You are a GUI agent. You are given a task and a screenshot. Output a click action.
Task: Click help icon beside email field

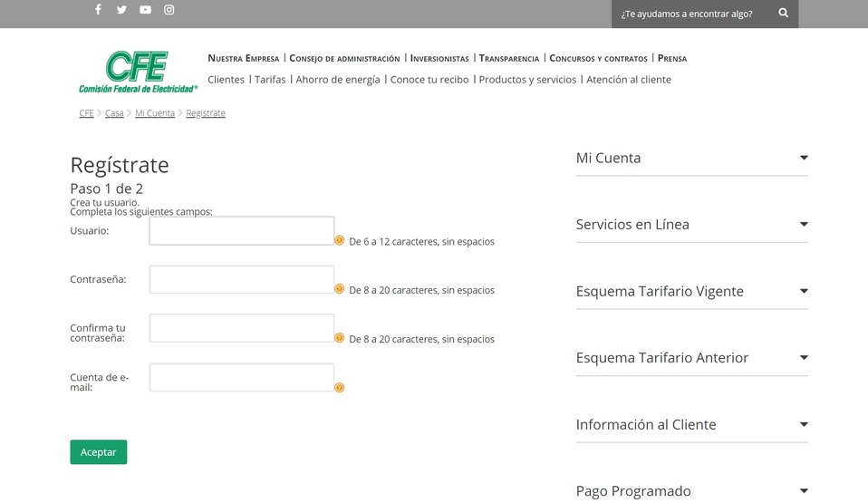coord(340,388)
